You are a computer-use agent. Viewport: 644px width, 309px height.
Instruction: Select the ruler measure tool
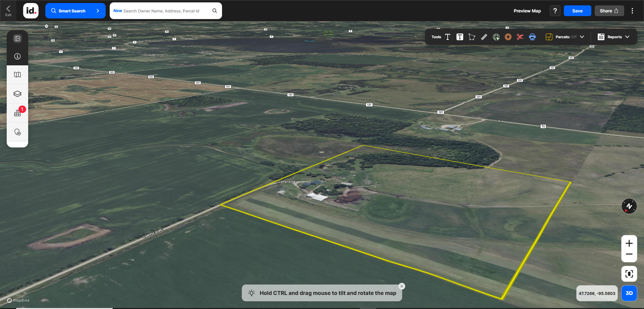point(484,37)
